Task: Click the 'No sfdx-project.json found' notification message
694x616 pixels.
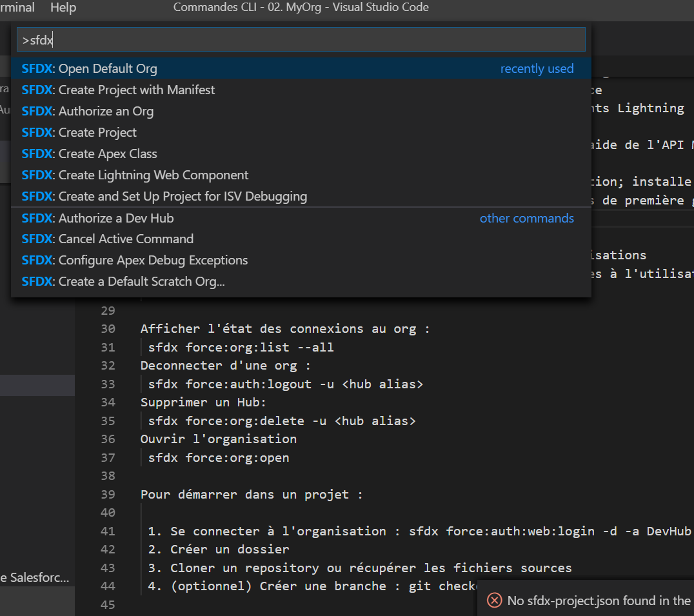Action: (599, 601)
